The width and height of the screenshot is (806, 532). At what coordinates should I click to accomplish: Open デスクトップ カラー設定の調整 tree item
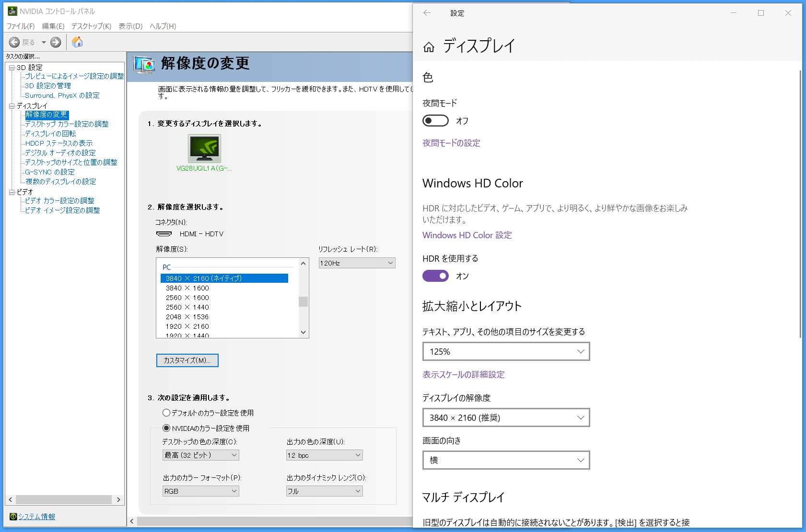(x=67, y=124)
